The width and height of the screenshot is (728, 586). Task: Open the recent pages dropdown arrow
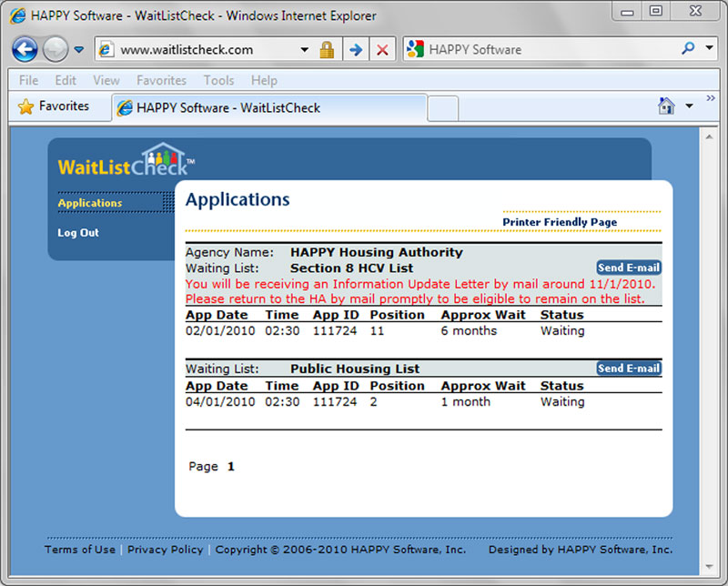tap(79, 49)
